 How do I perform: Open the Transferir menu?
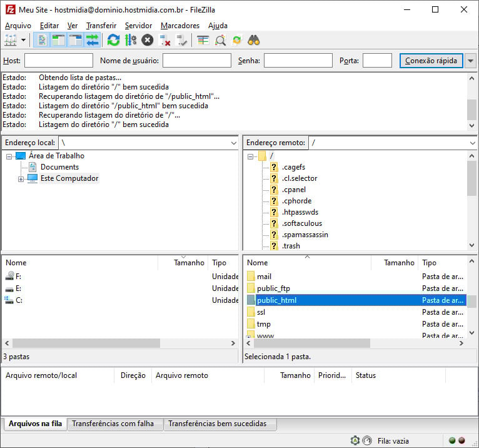click(x=101, y=26)
